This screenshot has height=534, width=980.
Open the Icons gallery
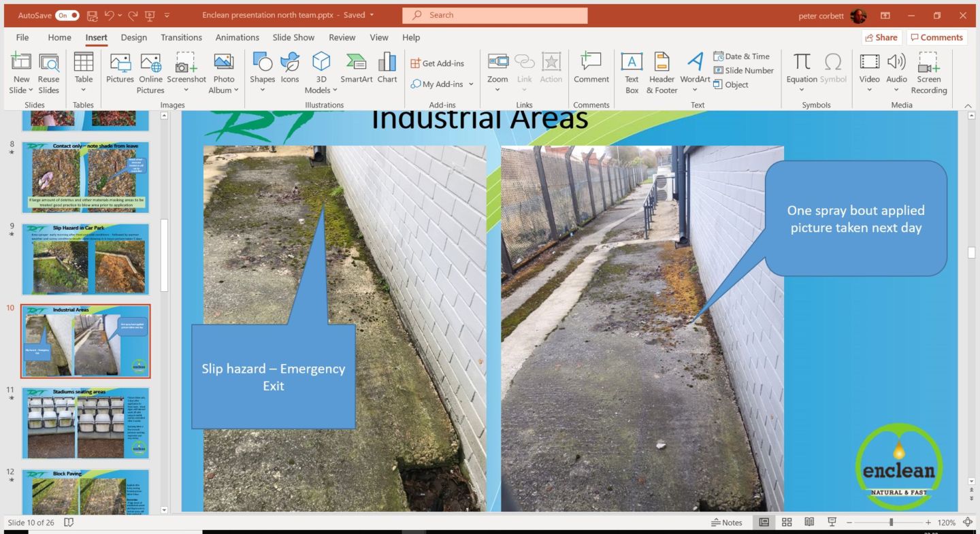tap(290, 68)
